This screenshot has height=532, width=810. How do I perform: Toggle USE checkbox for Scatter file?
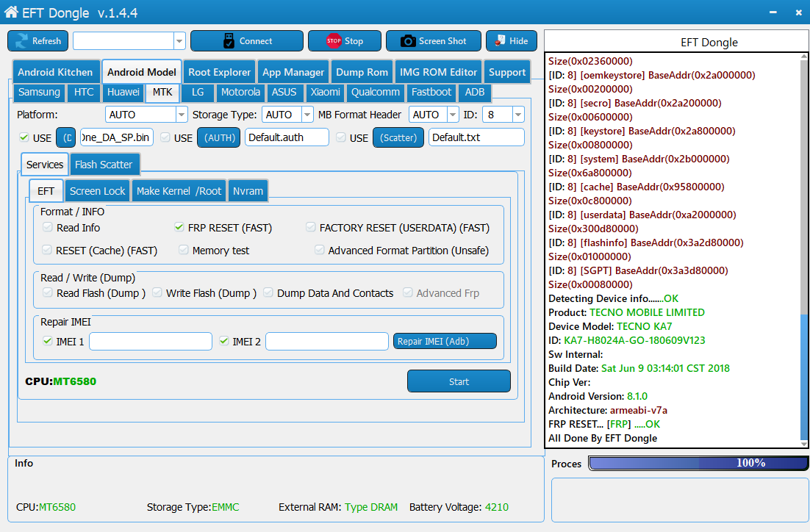[341, 137]
